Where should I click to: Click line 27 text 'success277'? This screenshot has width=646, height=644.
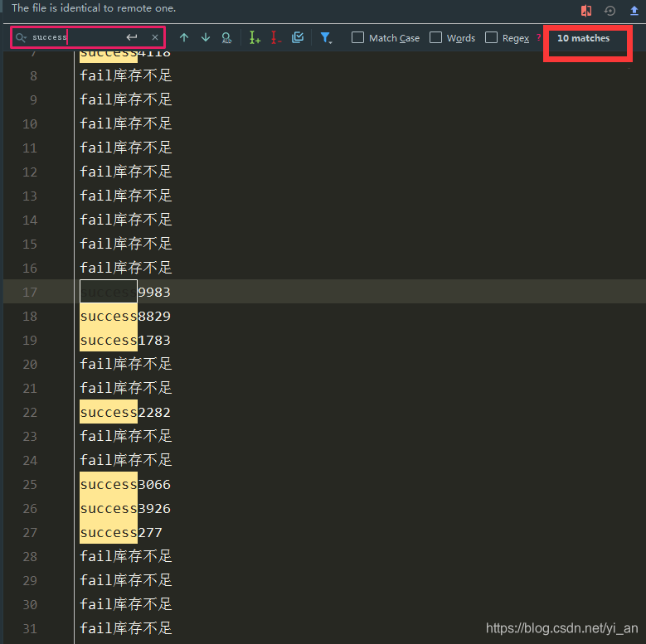click(121, 532)
